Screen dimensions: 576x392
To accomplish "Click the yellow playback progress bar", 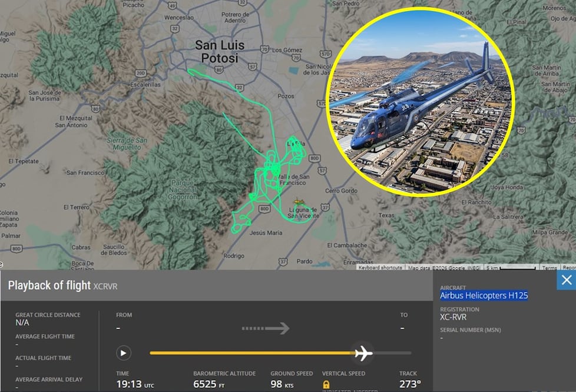I will pyautogui.click(x=253, y=353).
